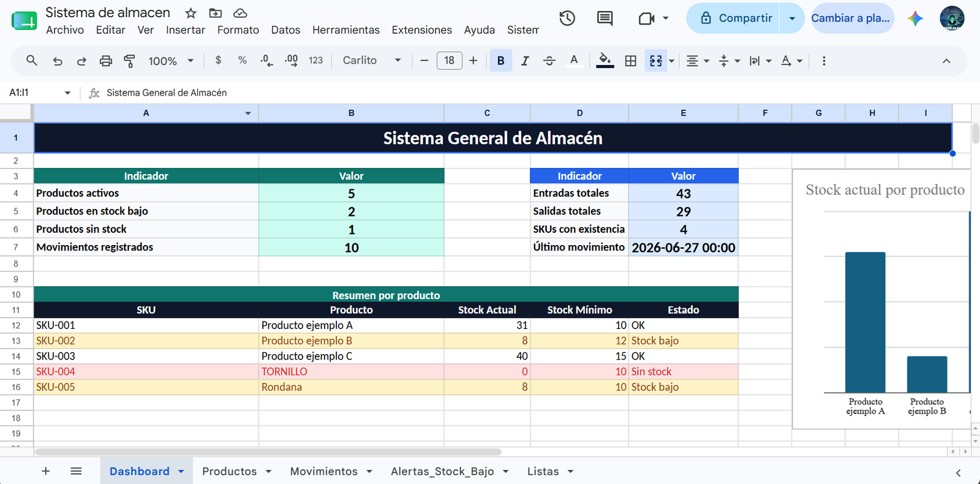Open the three-dot more toolbar options
The height and width of the screenshot is (484, 980).
click(x=824, y=61)
